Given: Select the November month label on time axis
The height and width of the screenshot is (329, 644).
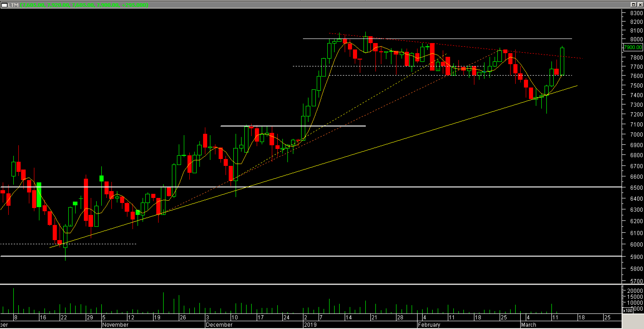Looking at the screenshot, I should (x=115, y=325).
